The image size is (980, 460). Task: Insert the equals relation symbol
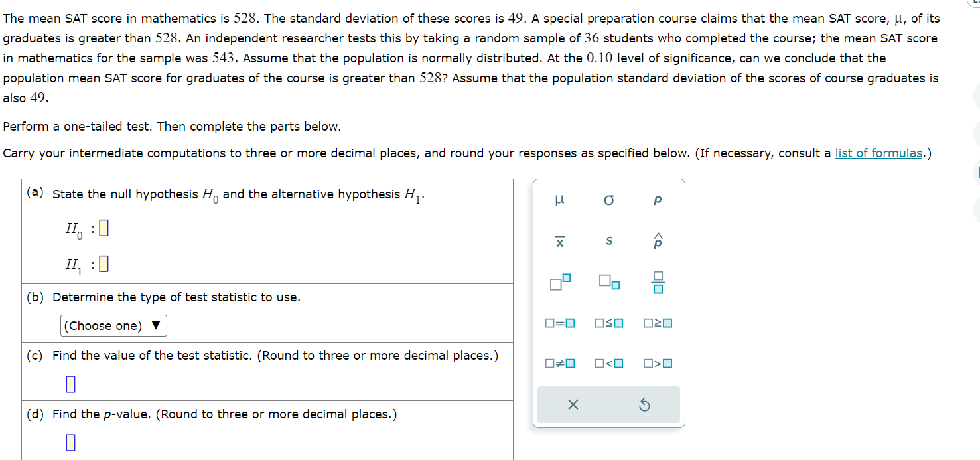click(559, 323)
